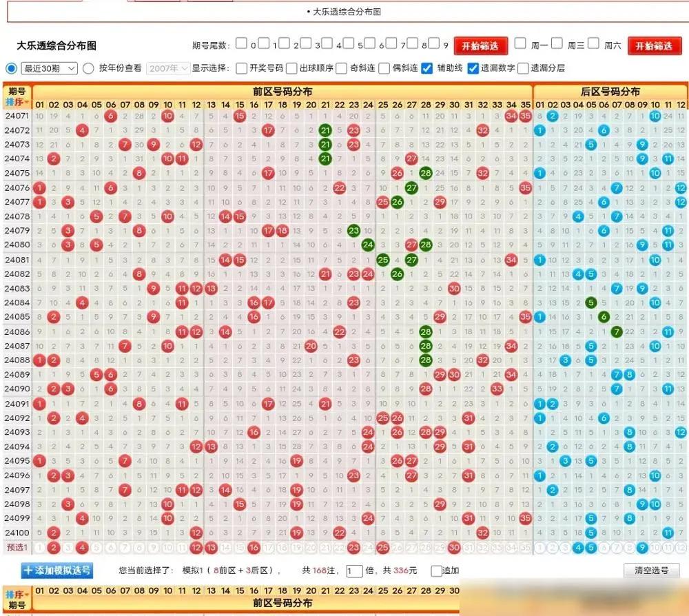This screenshot has width=689, height=616.
Task: Enable the 开奖号码 display checkbox
Action: click(241, 68)
